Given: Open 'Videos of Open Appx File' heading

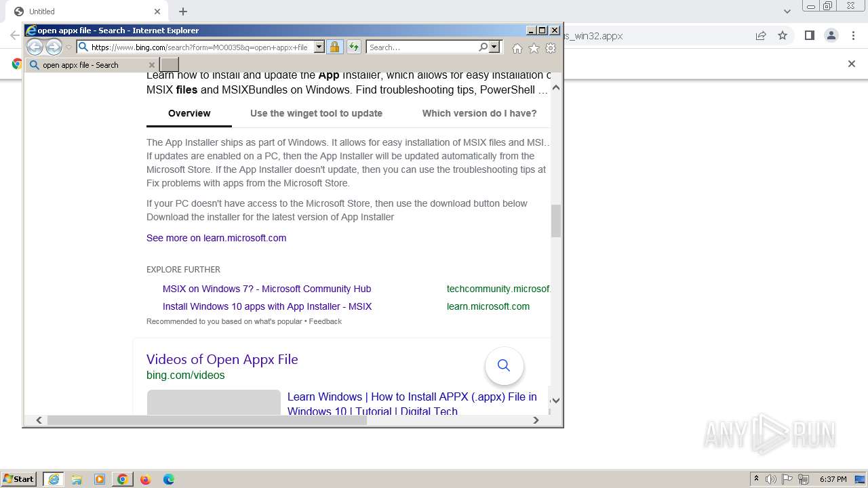Looking at the screenshot, I should point(222,359).
